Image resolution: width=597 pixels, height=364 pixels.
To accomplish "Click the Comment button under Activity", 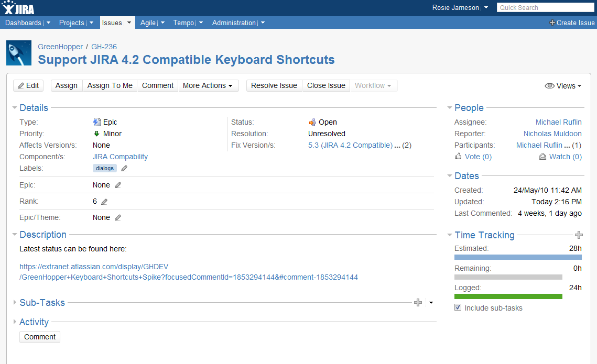I will click(40, 337).
